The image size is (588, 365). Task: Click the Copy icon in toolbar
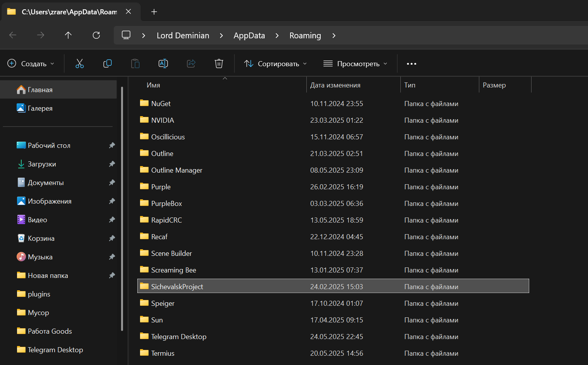(x=108, y=63)
